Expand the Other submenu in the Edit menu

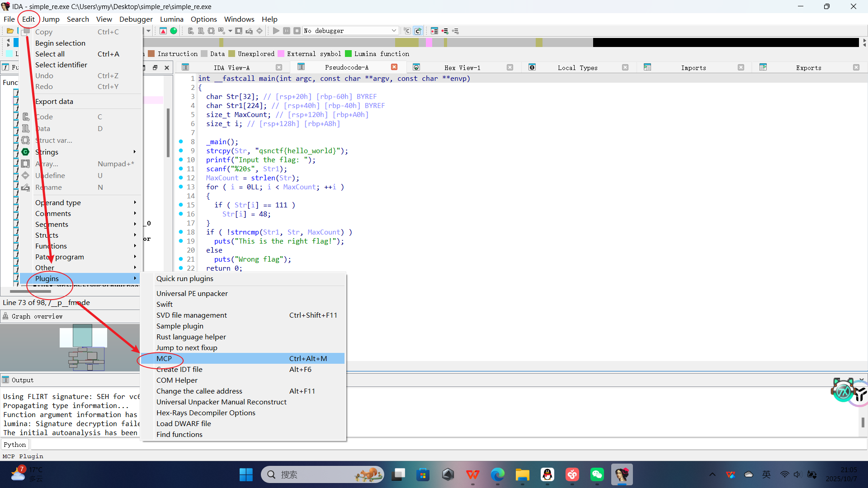click(x=45, y=267)
